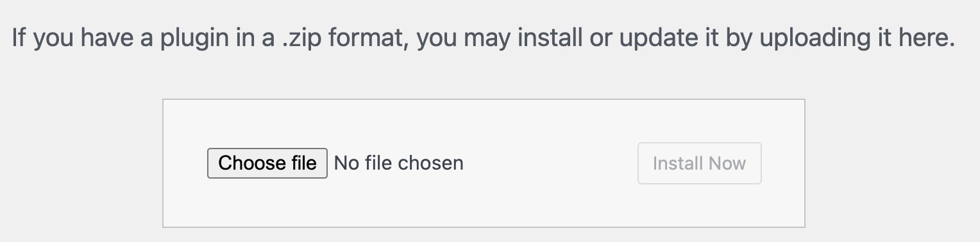Focus the plugin file upload field
This screenshot has width=980, height=242.
335,163
